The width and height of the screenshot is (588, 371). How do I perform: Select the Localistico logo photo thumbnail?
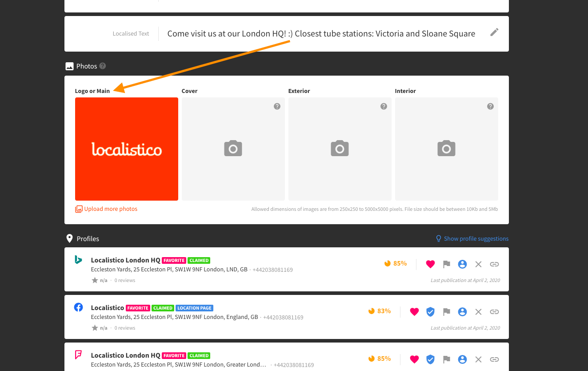click(x=127, y=149)
